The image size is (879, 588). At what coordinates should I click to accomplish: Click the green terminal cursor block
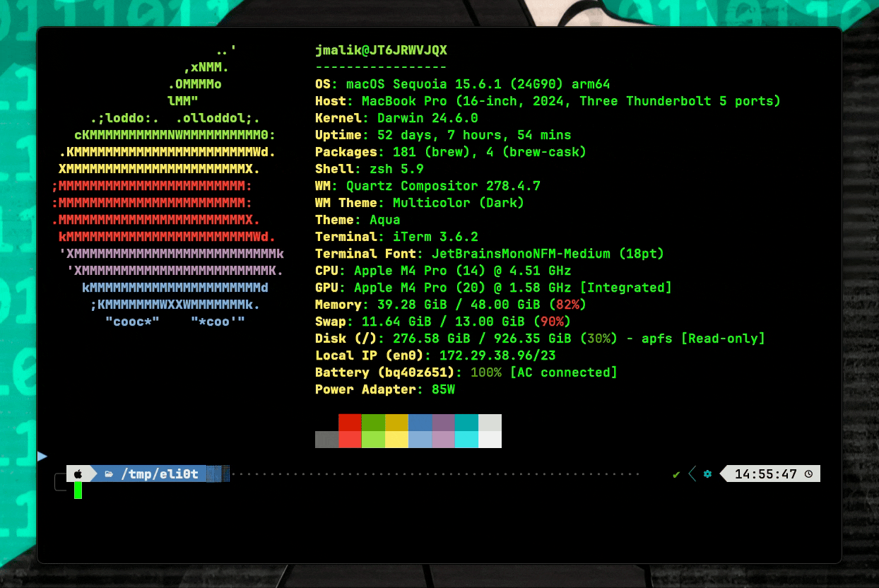[x=78, y=490]
